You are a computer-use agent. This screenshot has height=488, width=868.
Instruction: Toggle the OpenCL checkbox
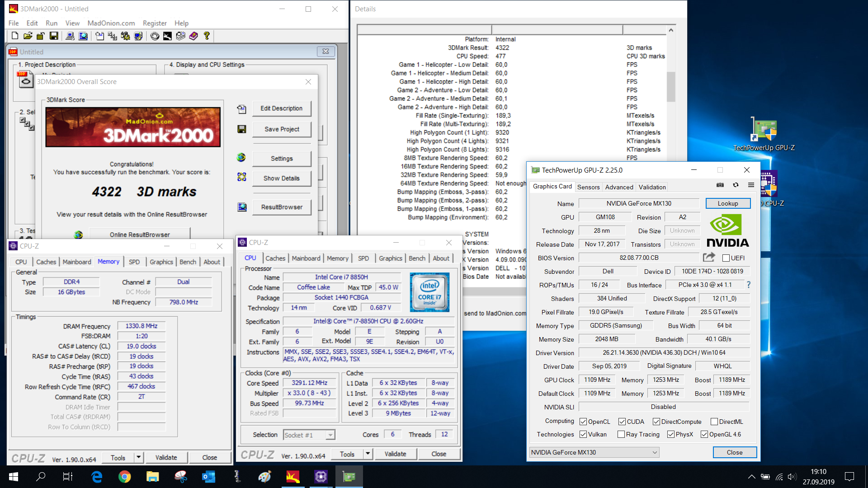click(x=583, y=422)
